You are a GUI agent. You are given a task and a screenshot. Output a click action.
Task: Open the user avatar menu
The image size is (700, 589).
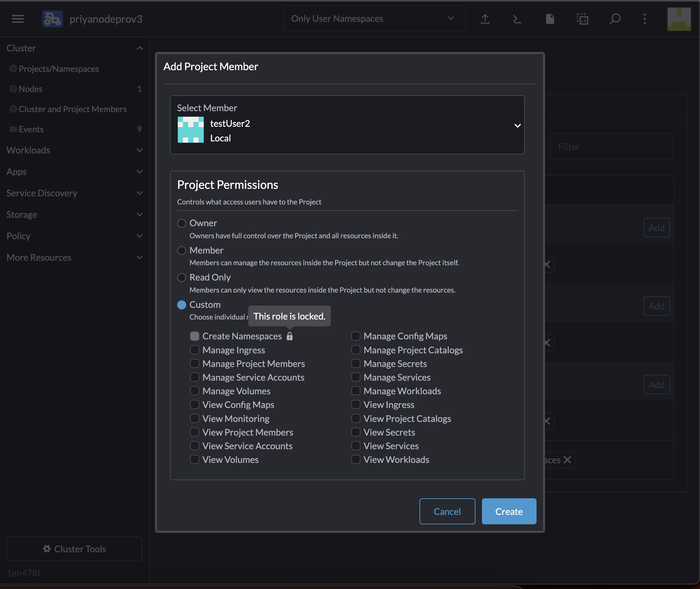click(679, 19)
